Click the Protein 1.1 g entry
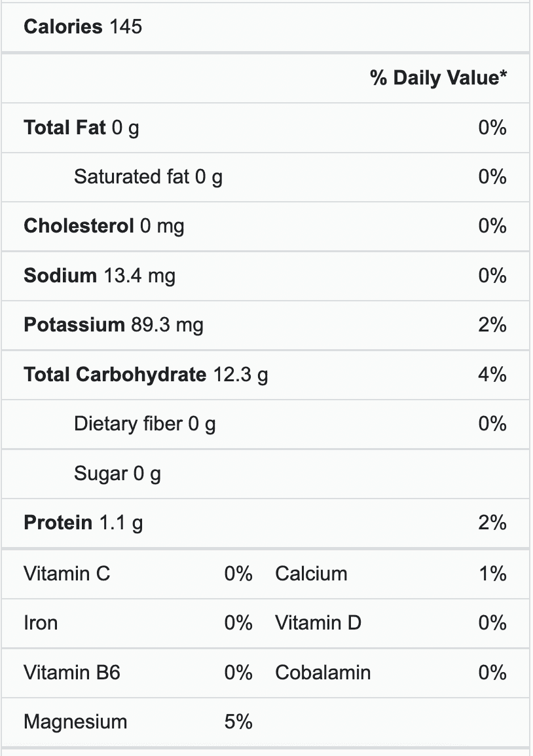533x756 pixels. click(x=83, y=523)
